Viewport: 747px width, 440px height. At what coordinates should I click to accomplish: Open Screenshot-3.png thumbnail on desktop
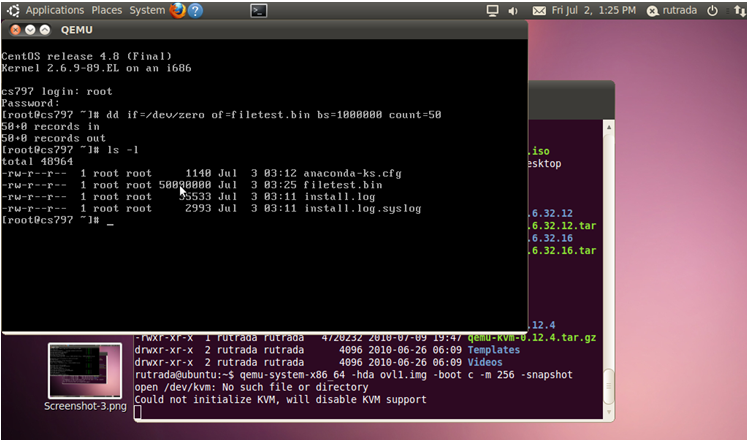85,370
